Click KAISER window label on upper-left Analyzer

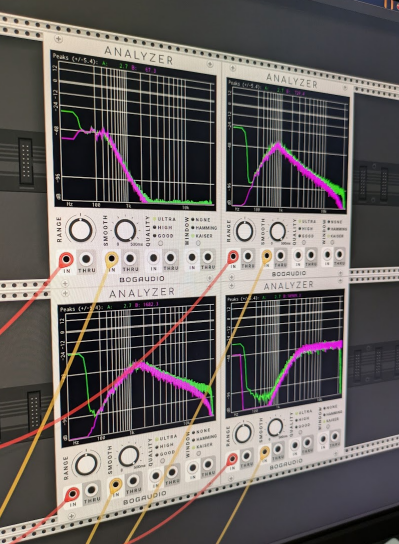[x=204, y=236]
